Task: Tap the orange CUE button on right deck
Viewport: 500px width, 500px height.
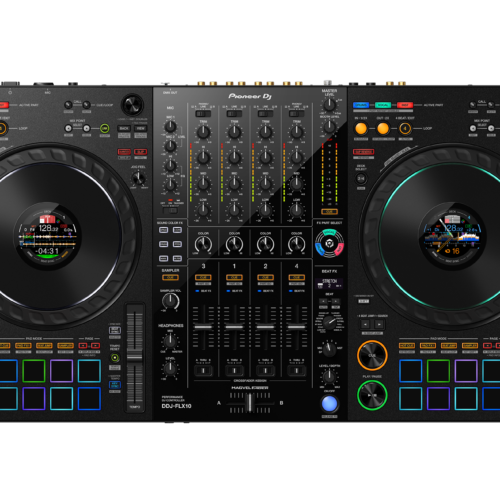Action: [x=372, y=355]
